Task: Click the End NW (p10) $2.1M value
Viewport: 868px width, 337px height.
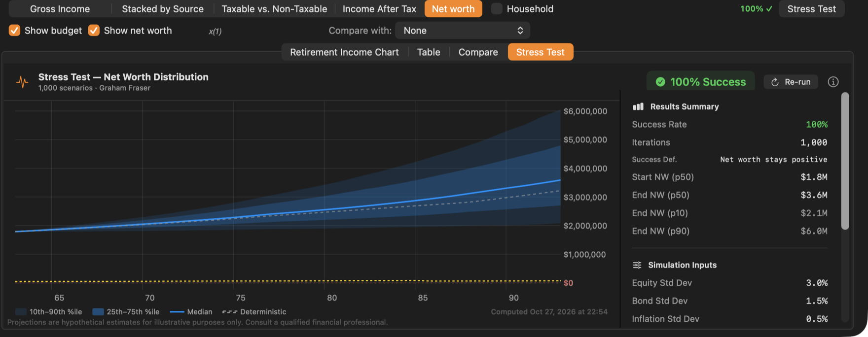Action: 814,213
